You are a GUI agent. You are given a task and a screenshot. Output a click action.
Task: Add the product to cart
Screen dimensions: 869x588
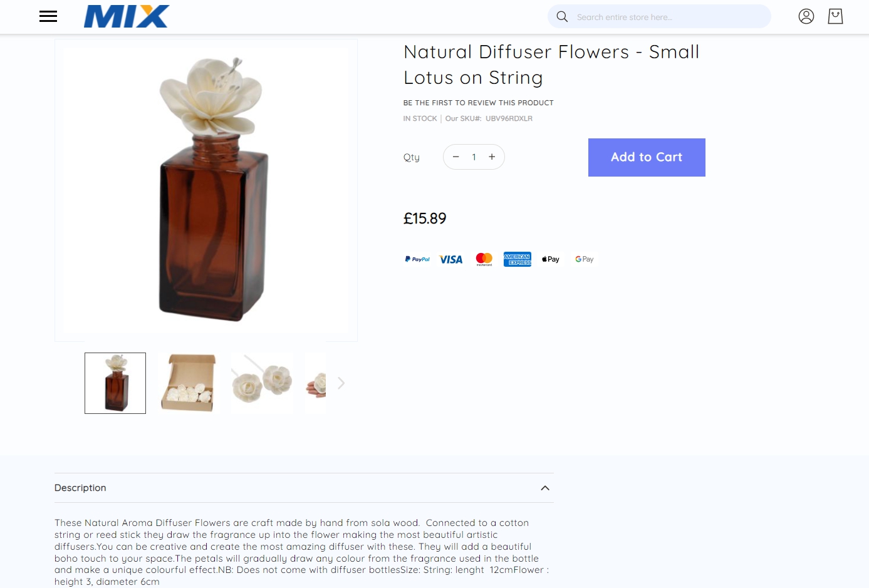coord(647,157)
